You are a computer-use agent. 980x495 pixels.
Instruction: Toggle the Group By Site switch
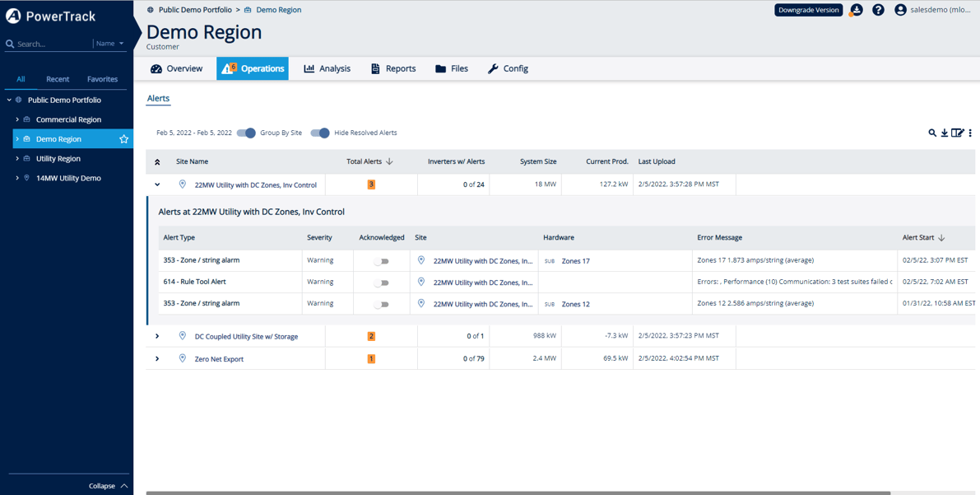tap(246, 133)
